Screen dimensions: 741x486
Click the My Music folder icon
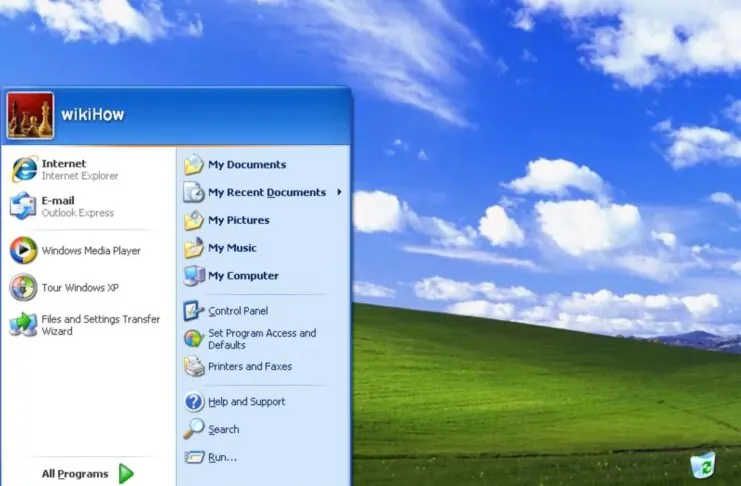(x=194, y=248)
